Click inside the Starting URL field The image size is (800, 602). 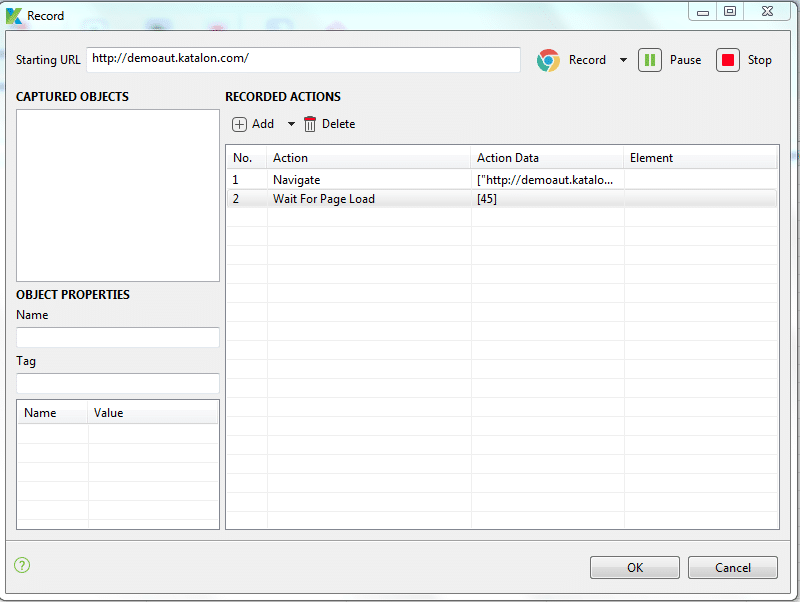coord(303,59)
